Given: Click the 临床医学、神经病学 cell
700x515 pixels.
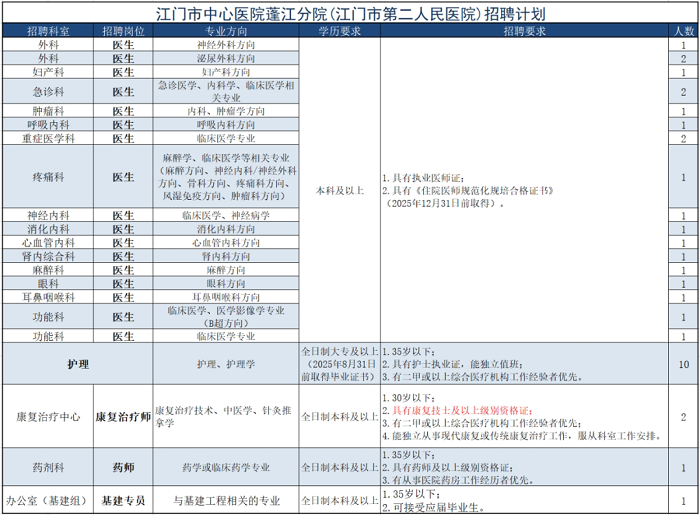Looking at the screenshot, I should 226,216.
